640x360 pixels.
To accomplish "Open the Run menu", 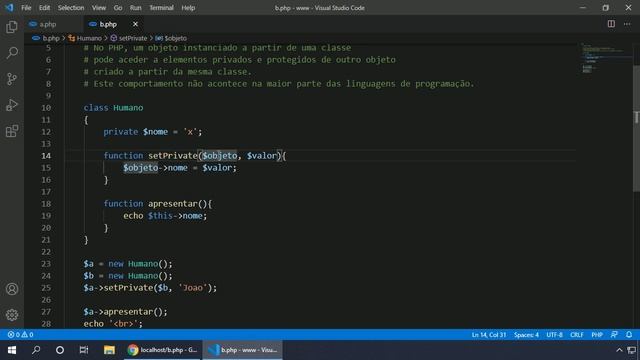I will click(x=136, y=8).
